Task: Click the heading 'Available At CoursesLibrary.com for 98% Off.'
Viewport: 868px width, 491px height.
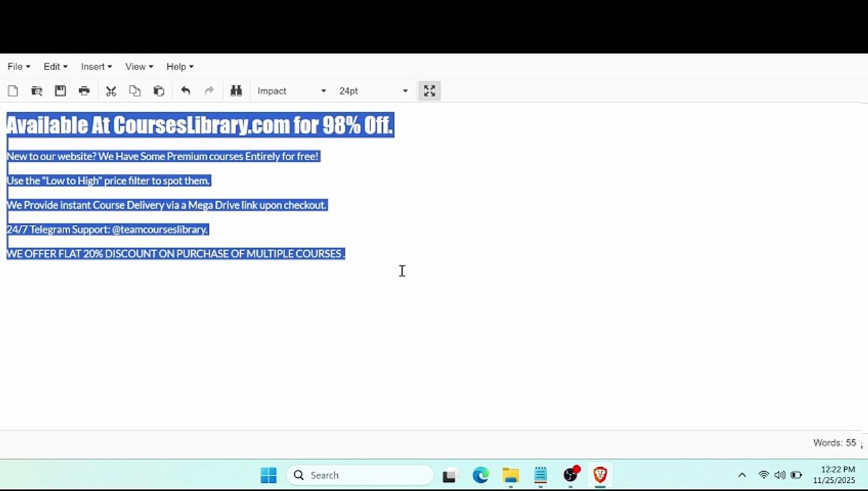Action: pos(200,125)
